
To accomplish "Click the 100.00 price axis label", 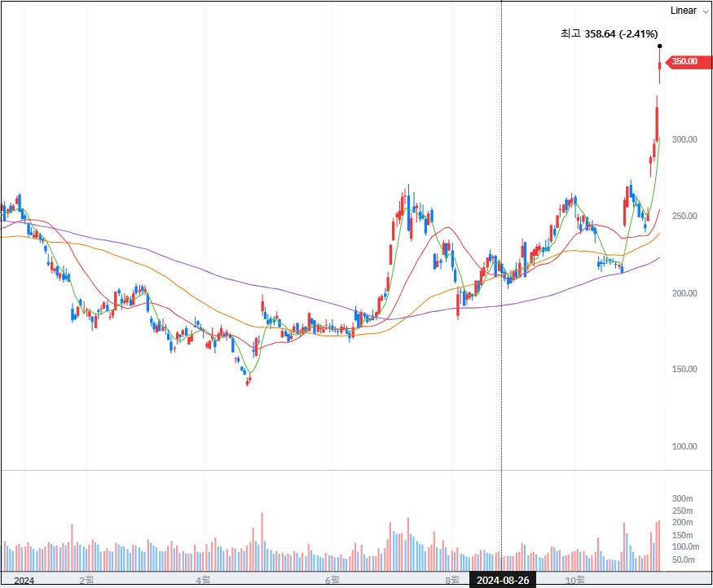I will point(684,446).
